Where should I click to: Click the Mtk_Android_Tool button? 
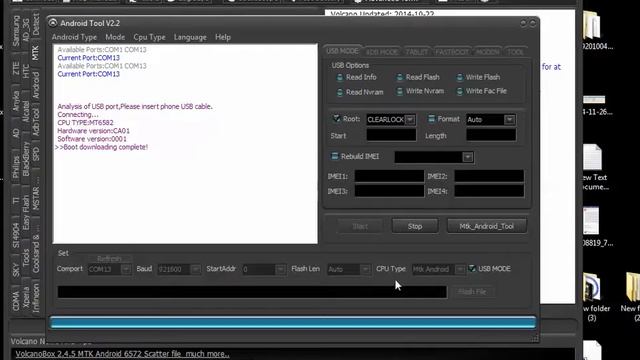487,226
